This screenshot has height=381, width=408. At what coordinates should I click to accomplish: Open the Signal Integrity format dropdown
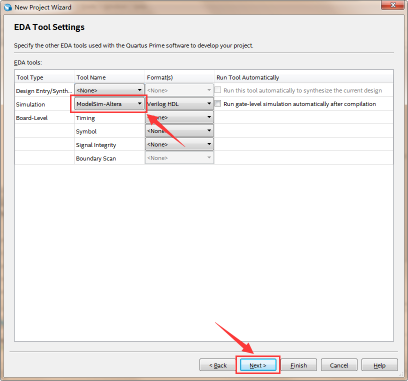coord(179,144)
